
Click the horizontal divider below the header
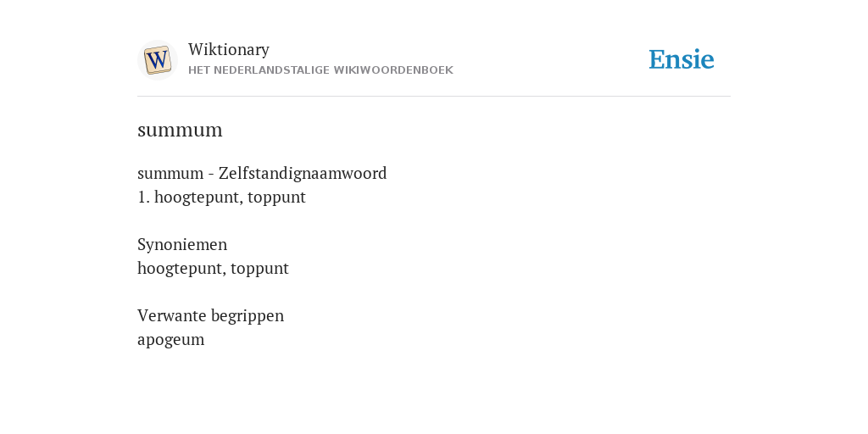pos(434,97)
